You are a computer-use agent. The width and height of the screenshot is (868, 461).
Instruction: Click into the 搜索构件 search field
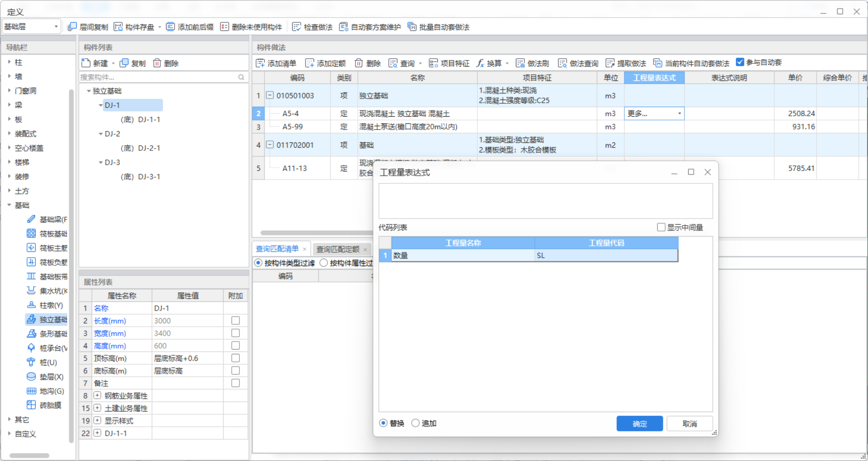(158, 77)
